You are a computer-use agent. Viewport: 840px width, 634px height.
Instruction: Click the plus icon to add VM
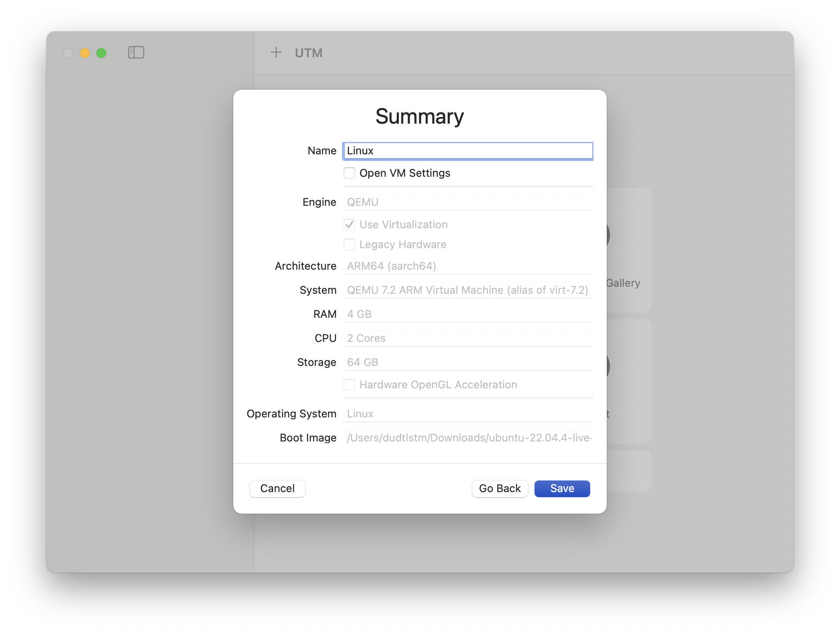276,52
